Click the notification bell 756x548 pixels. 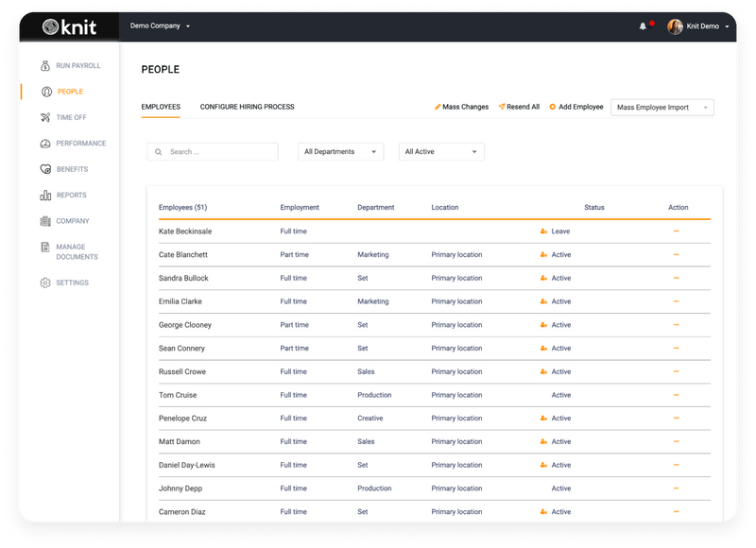coord(644,26)
